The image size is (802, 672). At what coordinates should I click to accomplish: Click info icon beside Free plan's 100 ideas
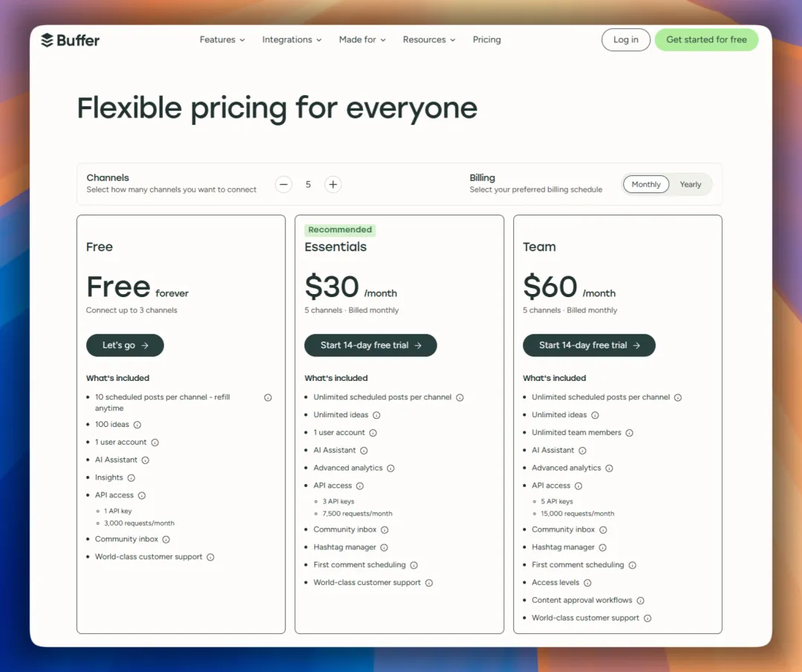pyautogui.click(x=137, y=425)
